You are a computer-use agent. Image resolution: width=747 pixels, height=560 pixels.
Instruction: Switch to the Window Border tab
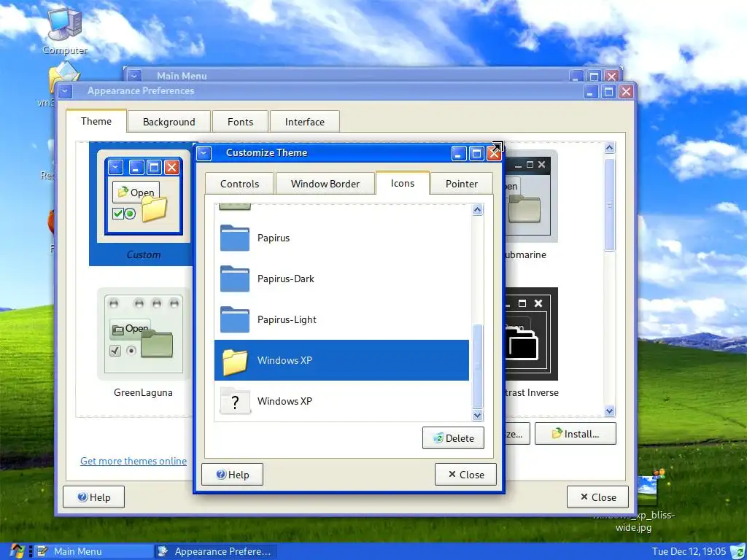point(325,184)
